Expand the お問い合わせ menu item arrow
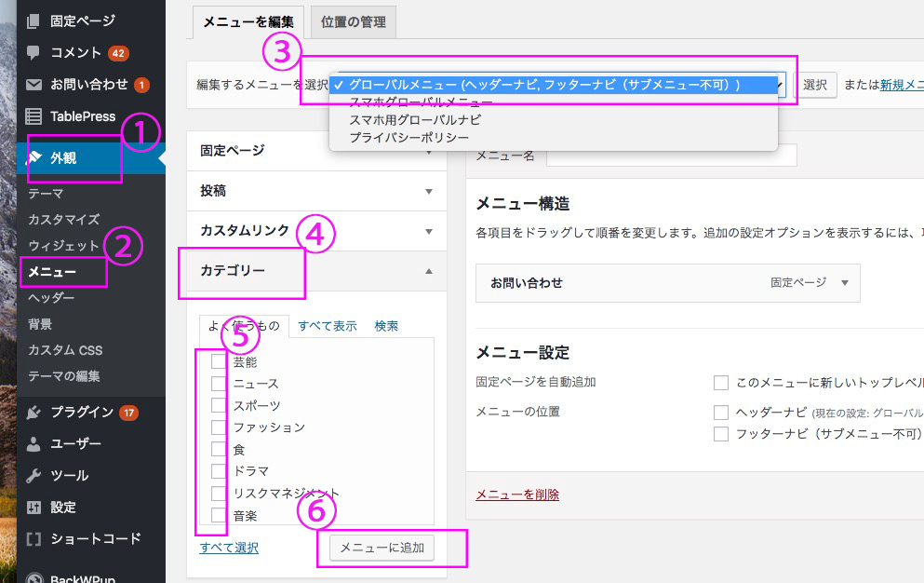Image resolution: width=924 pixels, height=583 pixels. [845, 282]
